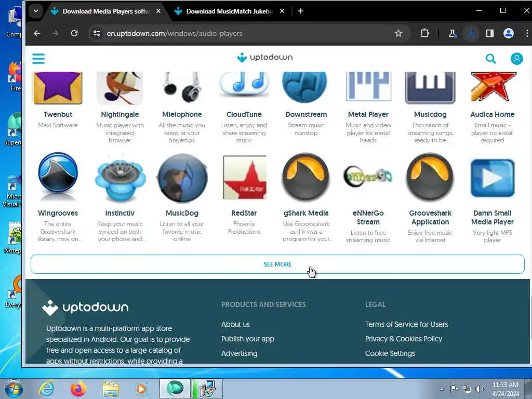This screenshot has width=532, height=399.
Task: Open Chrome downloads icon
Action: click(x=471, y=33)
